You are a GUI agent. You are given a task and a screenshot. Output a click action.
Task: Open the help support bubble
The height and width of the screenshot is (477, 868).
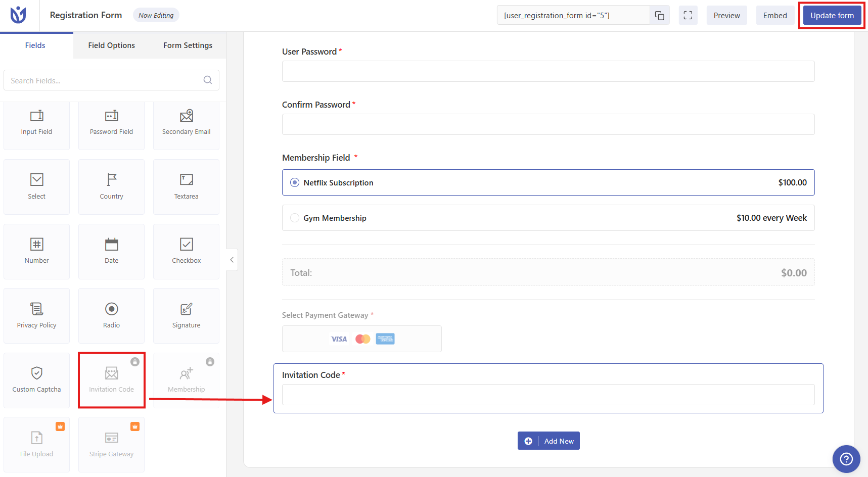point(846,459)
